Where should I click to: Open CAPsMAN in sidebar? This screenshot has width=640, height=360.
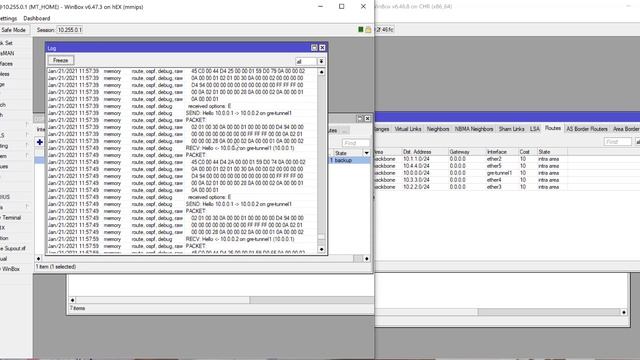click(x=7, y=53)
